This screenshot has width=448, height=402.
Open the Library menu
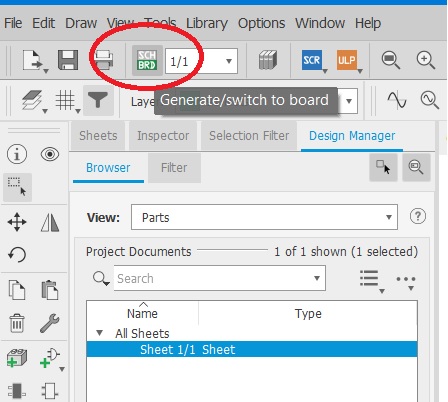coord(207,23)
